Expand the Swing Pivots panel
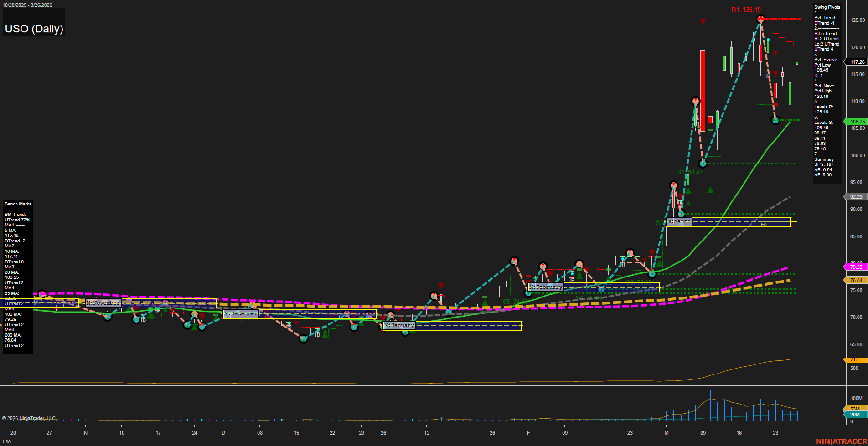 826,7
